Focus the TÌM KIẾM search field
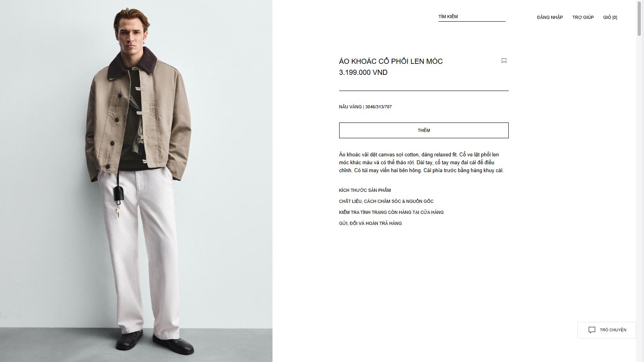 click(472, 17)
